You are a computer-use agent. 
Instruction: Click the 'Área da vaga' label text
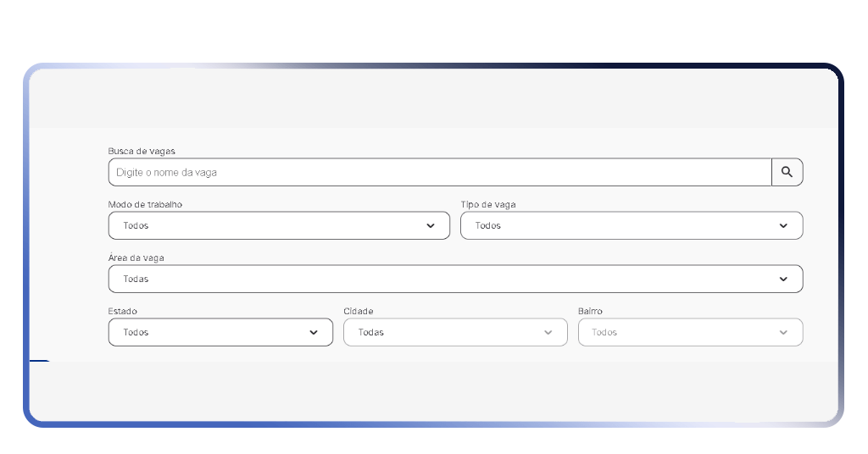[136, 257]
